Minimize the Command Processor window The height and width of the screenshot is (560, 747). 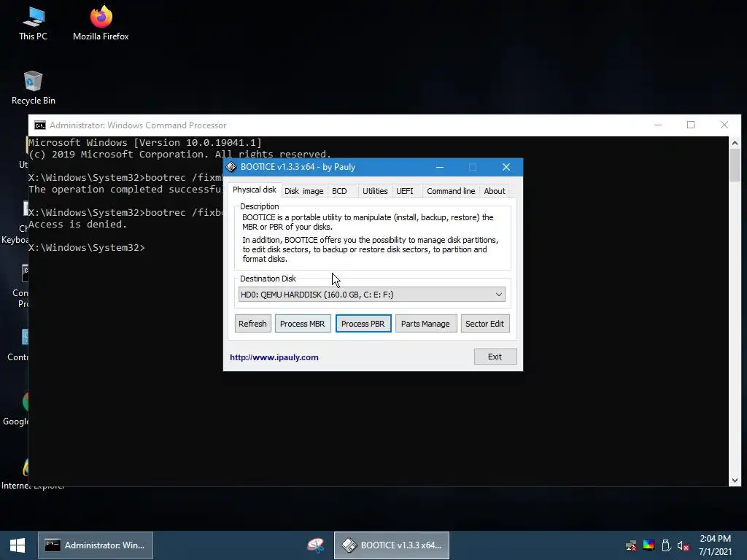[658, 125]
